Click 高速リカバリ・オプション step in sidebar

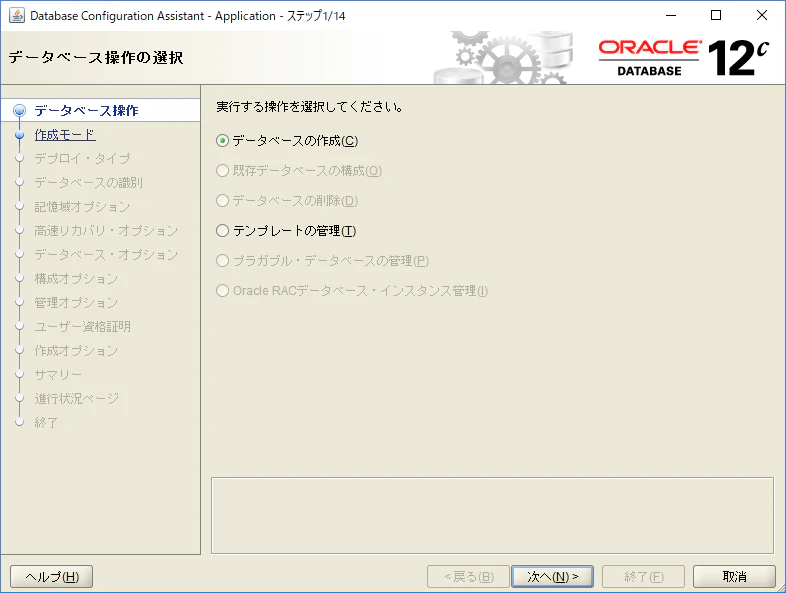pos(106,231)
